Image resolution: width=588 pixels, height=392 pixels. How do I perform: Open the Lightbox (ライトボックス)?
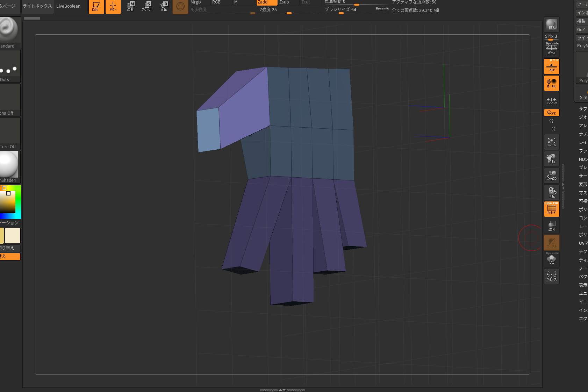(37, 6)
